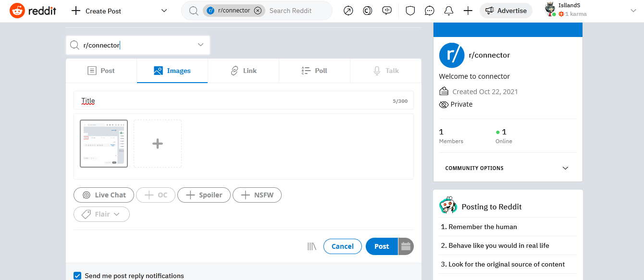Click the 'Created Oct 22, 2021' text
This screenshot has width=644, height=280.
click(x=485, y=91)
